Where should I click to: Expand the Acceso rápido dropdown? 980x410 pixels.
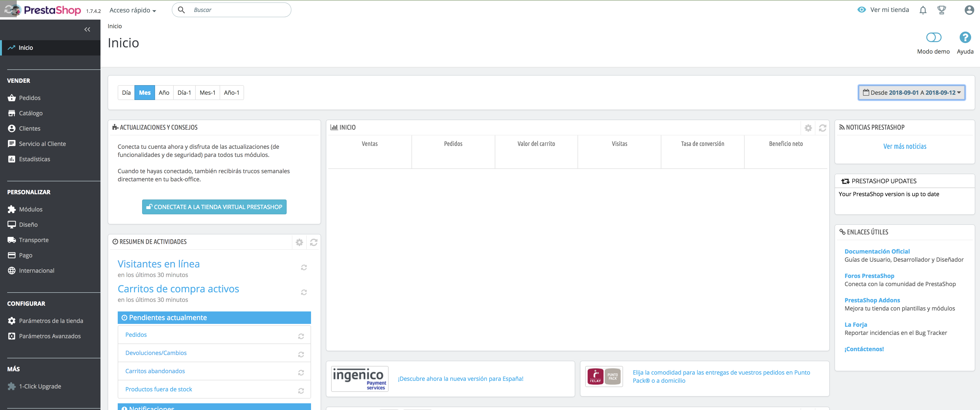tap(132, 10)
